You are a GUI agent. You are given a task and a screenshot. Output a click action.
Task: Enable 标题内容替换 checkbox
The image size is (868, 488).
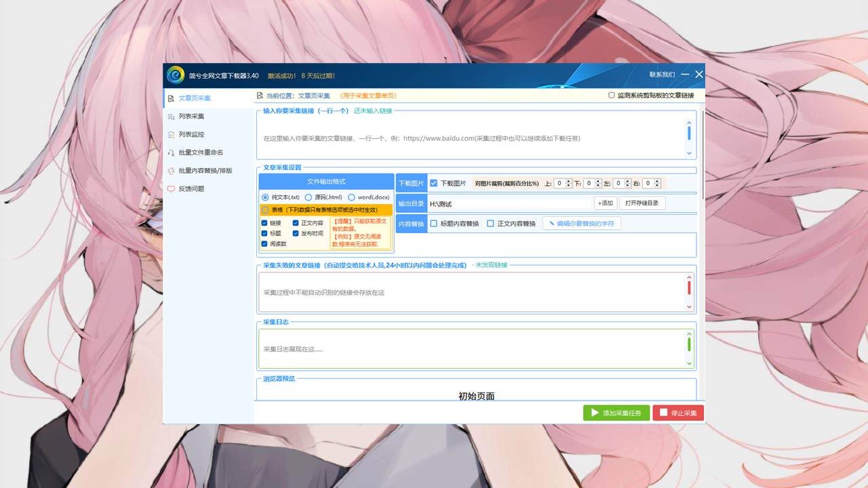(434, 224)
